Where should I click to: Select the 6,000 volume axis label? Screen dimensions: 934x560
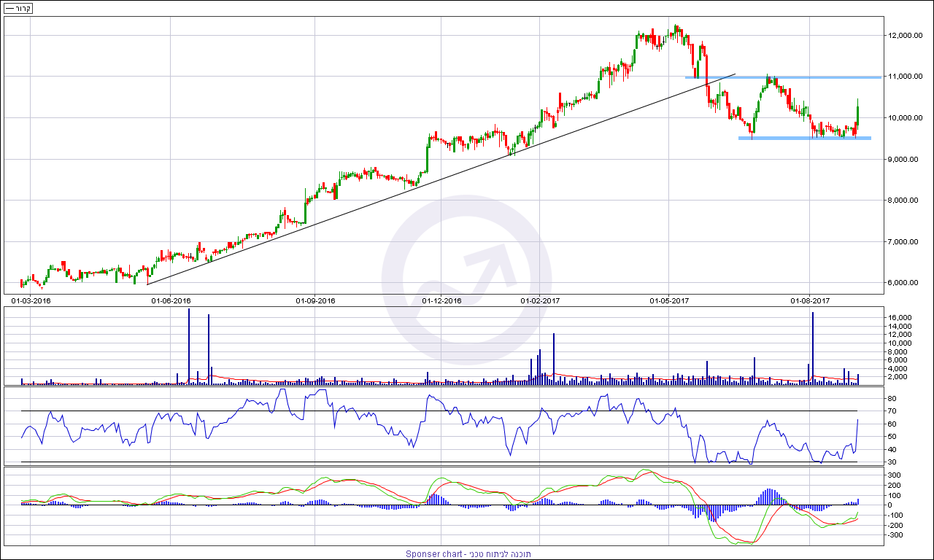point(898,360)
